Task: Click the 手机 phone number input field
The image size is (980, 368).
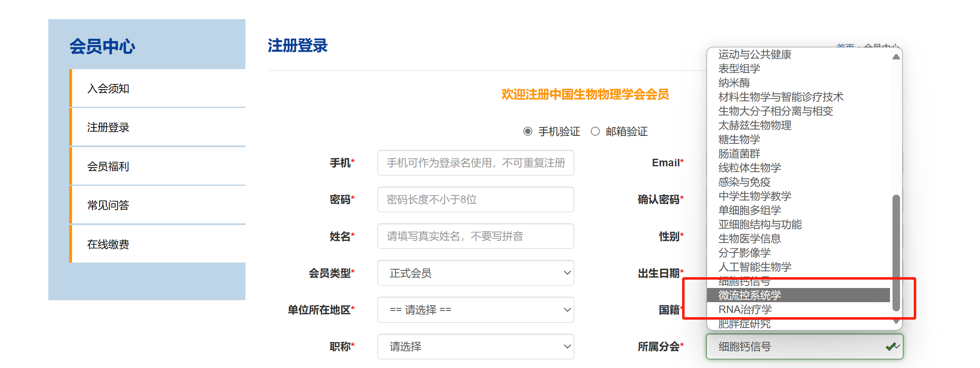Action: (475, 163)
